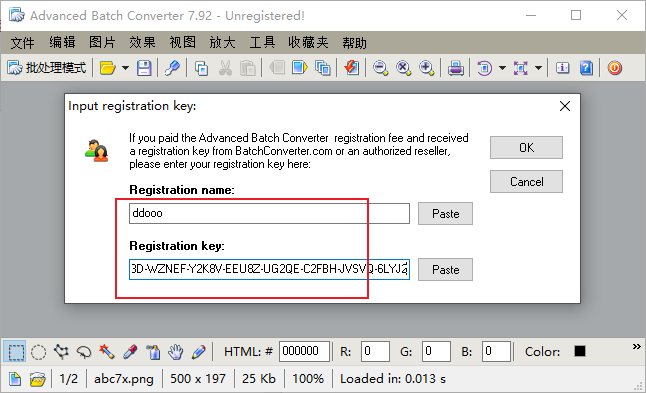
Task: Cut with the scissors icon
Action: [x=225, y=68]
